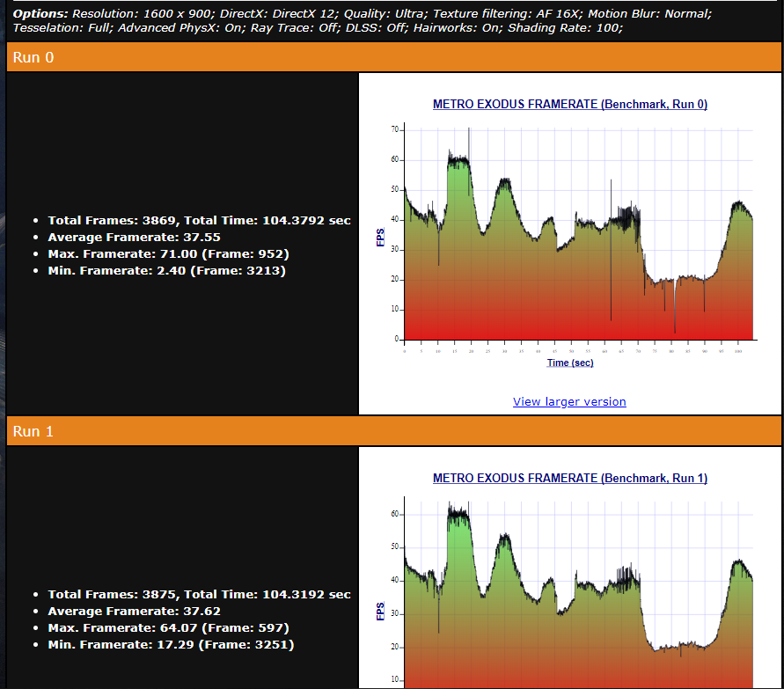This screenshot has width=784, height=689.
Task: Select the Run 0 orange header
Action: point(394,57)
